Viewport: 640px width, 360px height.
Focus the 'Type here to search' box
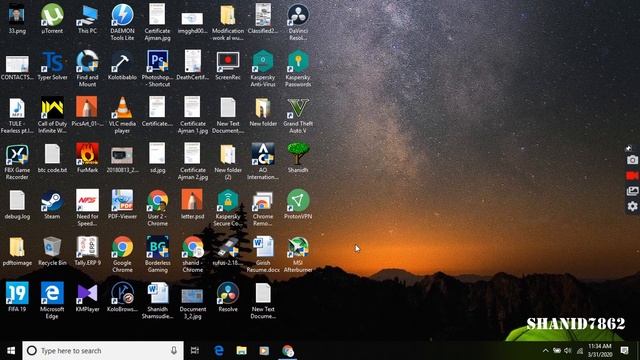[x=103, y=351]
